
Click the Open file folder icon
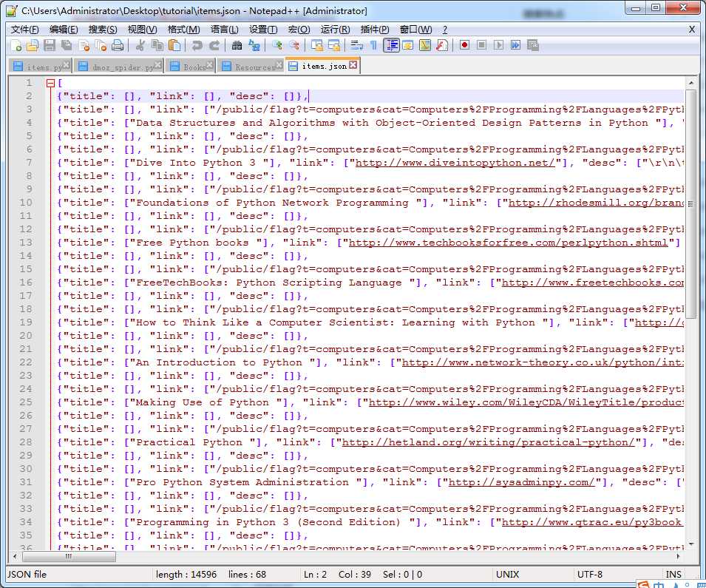33,45
